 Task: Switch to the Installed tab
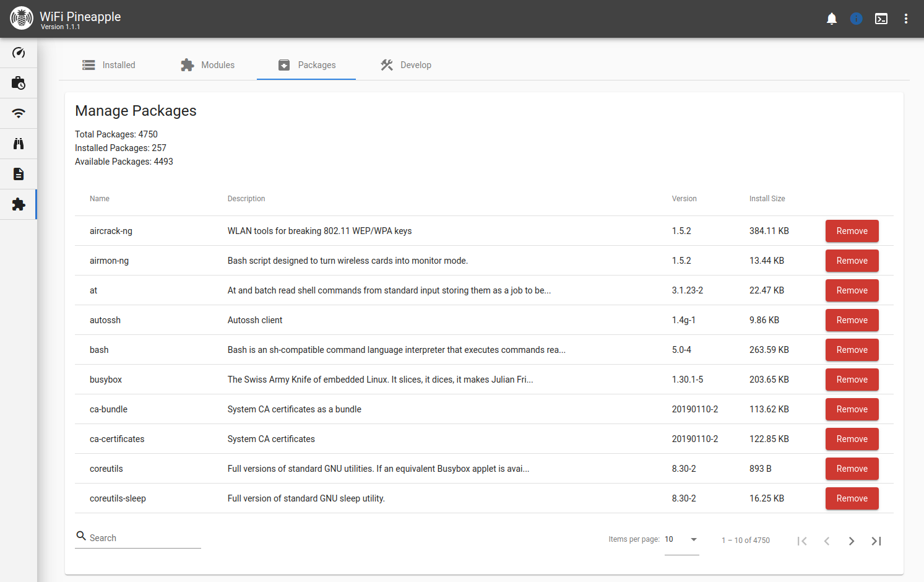click(x=108, y=65)
